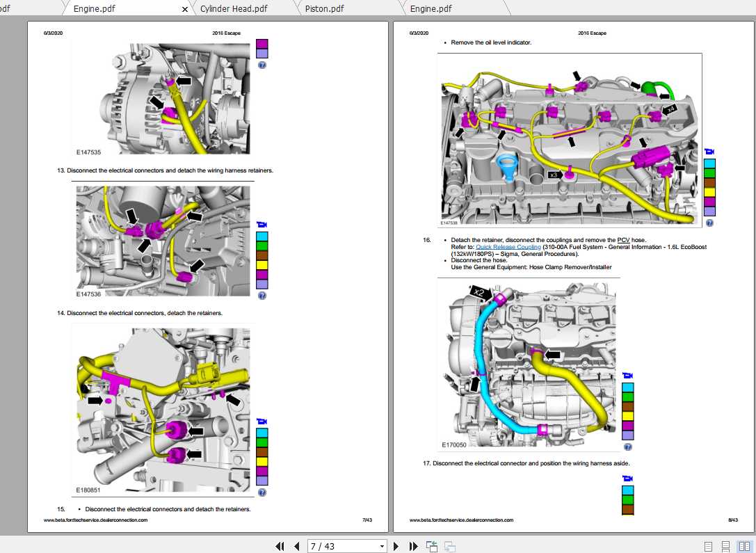
Task: Click help icon beside figure E170050
Action: tap(628, 447)
